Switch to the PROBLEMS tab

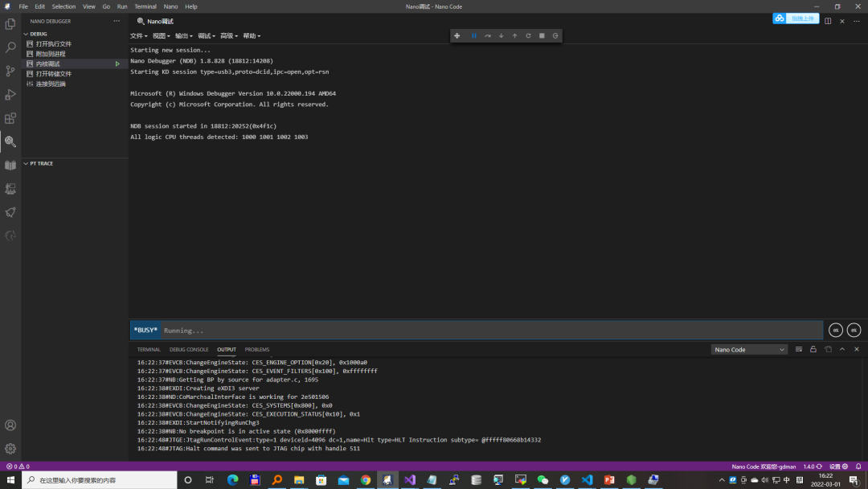(x=257, y=349)
